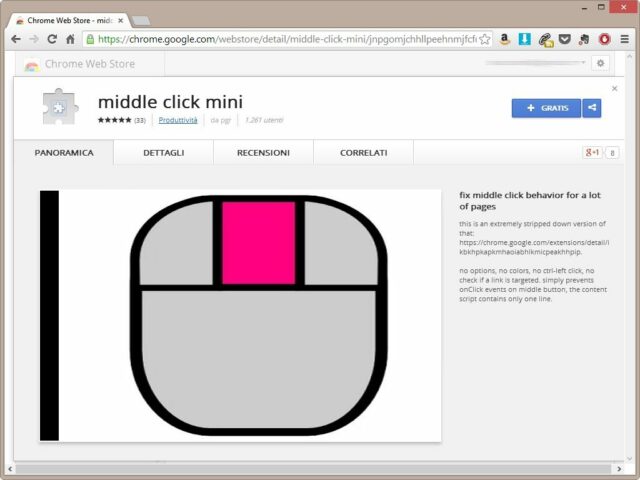
Task: Click the mouse screenshot preview image
Action: pos(240,315)
